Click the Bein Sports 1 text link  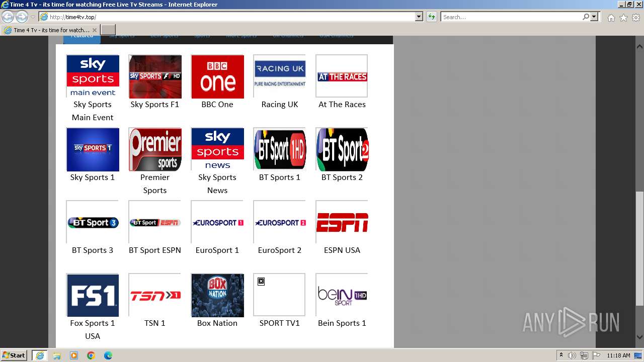tap(342, 323)
